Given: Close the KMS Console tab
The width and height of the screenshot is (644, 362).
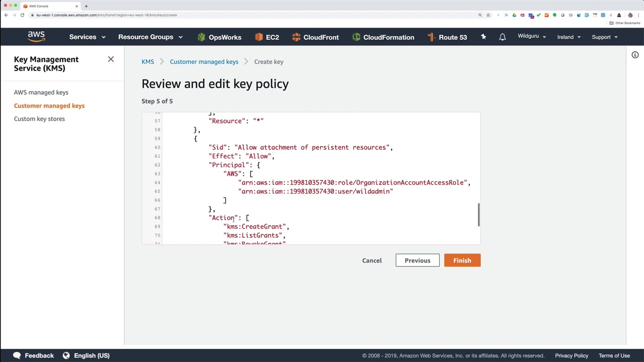Looking at the screenshot, I should [76, 6].
